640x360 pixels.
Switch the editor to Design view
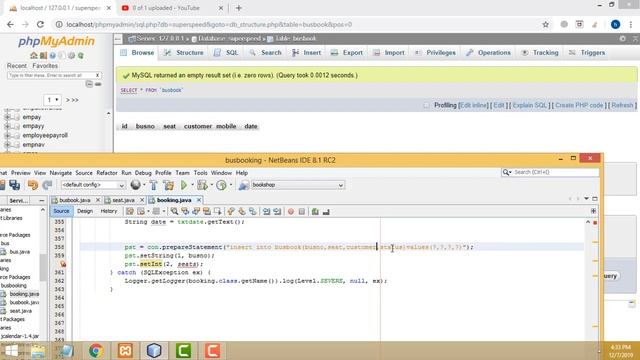click(x=85, y=211)
